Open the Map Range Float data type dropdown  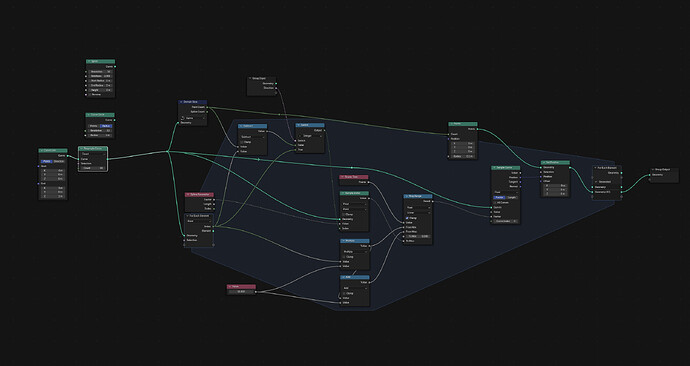(418, 208)
